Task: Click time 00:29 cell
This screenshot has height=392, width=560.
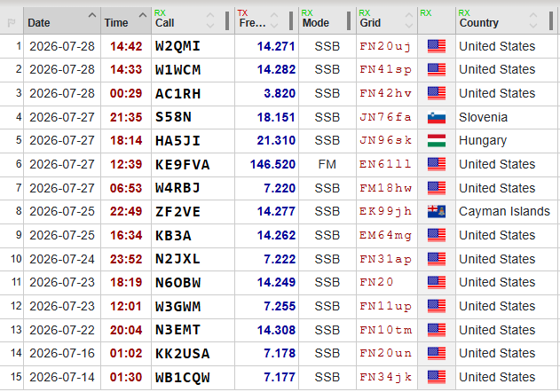Action: pos(126,93)
